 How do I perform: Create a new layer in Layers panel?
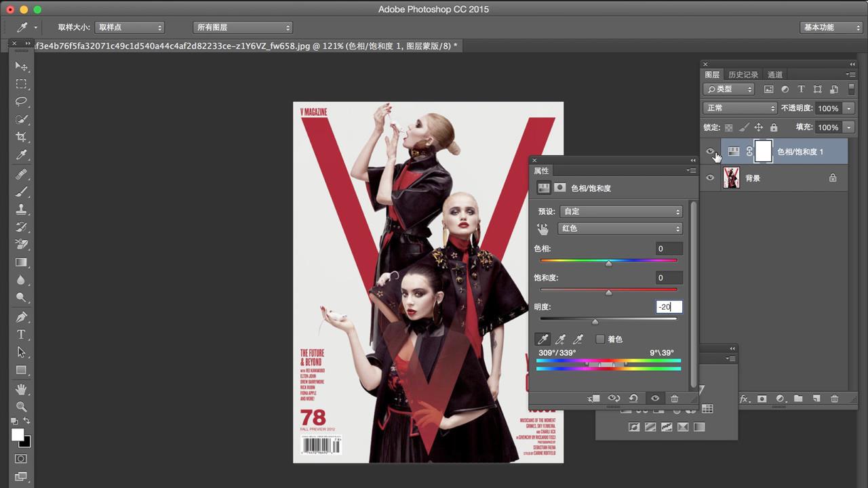pyautogui.click(x=816, y=399)
